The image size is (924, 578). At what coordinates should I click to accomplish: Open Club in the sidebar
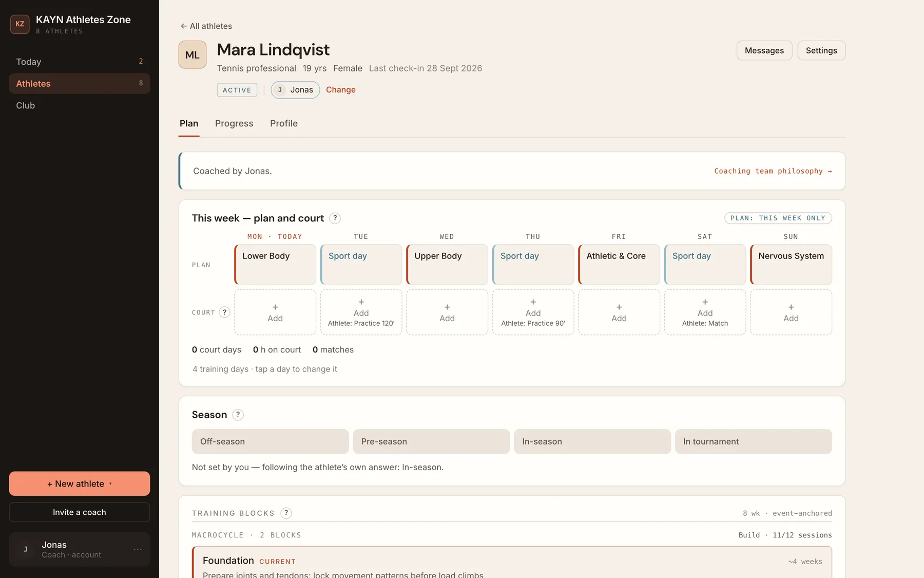point(80,105)
